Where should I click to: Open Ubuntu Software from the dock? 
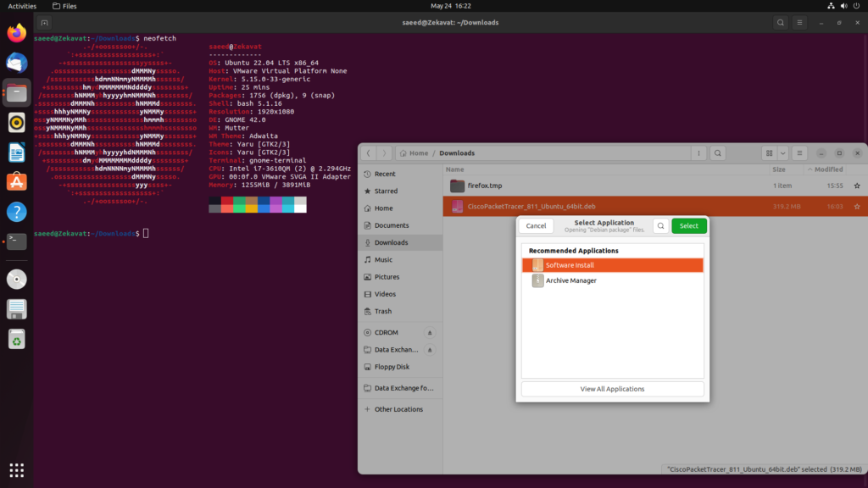point(17,181)
